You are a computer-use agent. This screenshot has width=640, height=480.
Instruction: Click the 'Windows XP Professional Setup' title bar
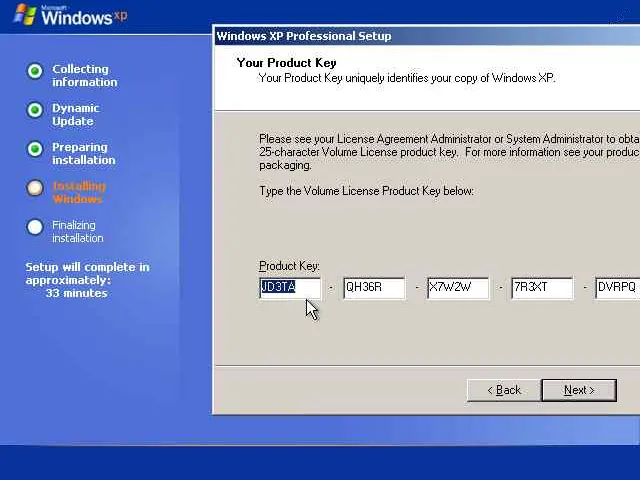pyautogui.click(x=427, y=36)
